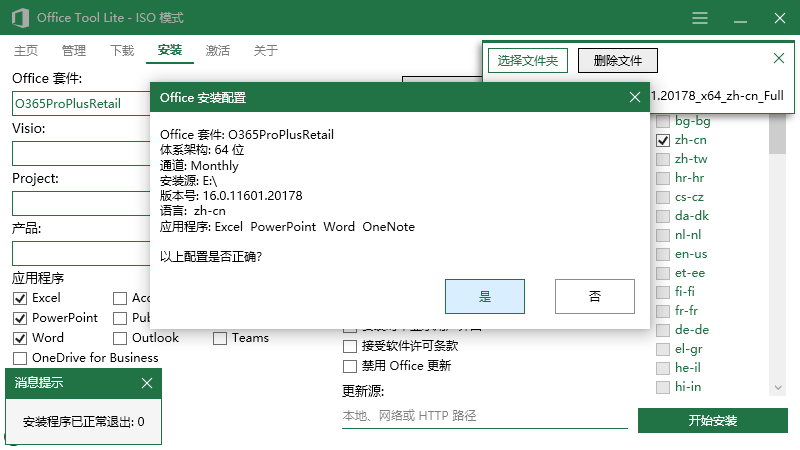Enable the Teams application checkbox

pos(220,338)
